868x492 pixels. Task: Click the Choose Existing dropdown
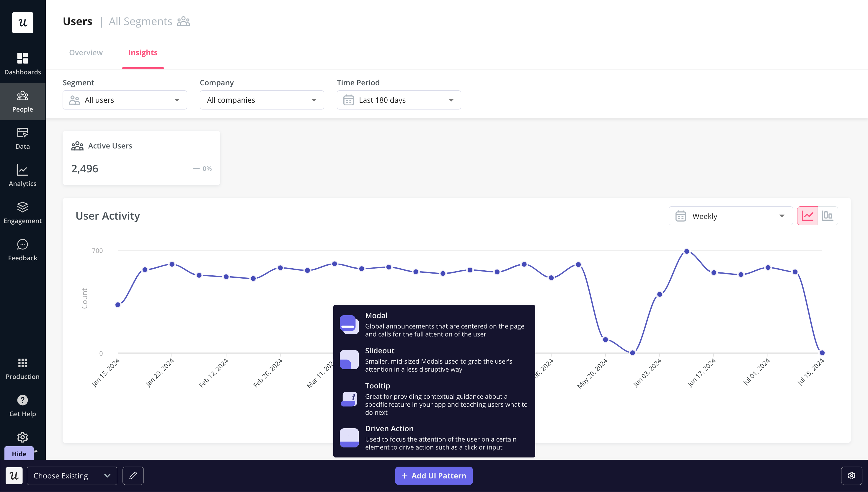click(x=72, y=475)
